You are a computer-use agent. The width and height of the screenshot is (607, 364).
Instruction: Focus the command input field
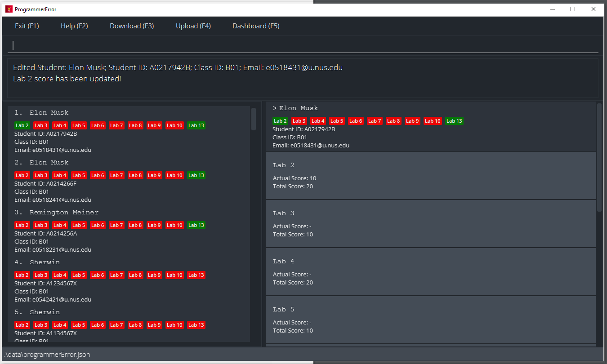click(x=303, y=45)
